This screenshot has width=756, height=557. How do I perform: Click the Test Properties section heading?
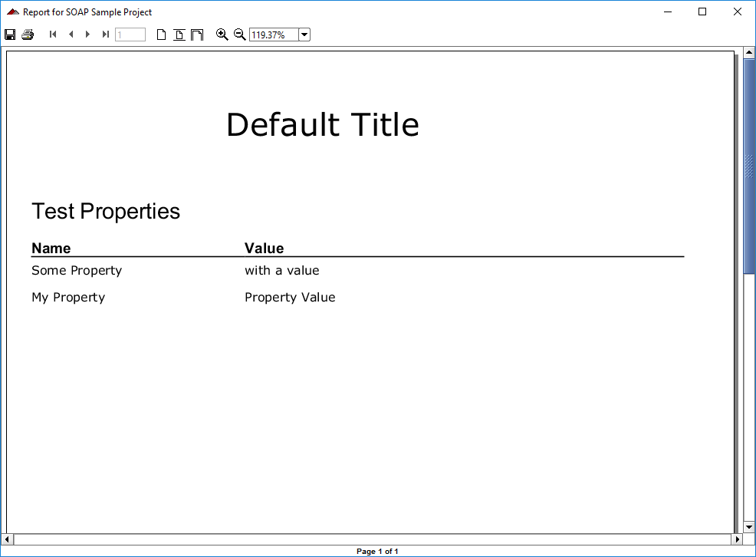tap(105, 211)
